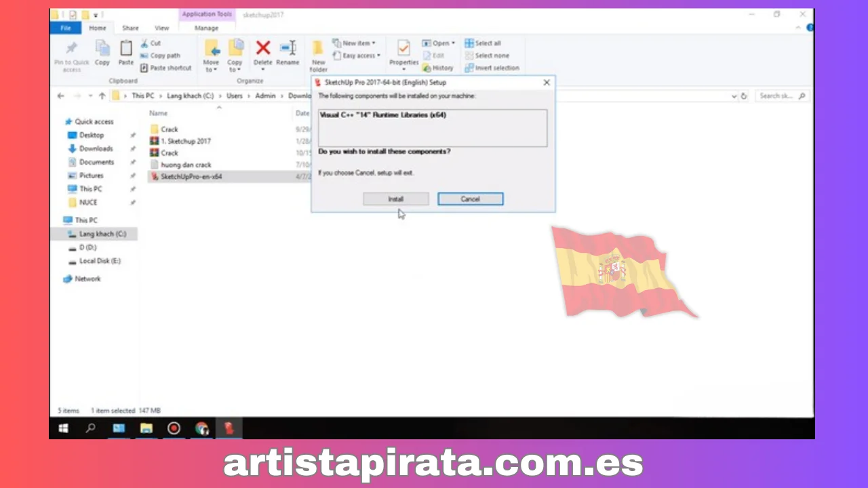868x488 pixels.
Task: Open the Windows Start menu
Action: coord(64,428)
